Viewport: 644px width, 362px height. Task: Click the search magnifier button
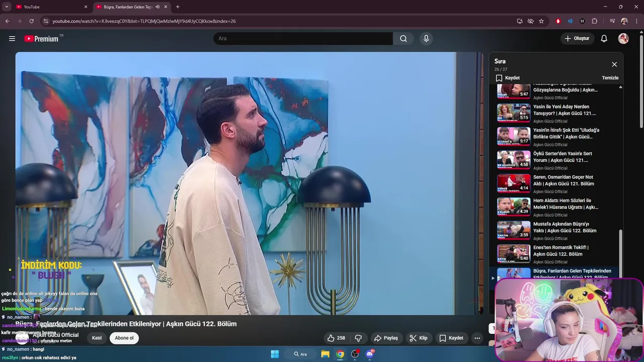coord(404,39)
